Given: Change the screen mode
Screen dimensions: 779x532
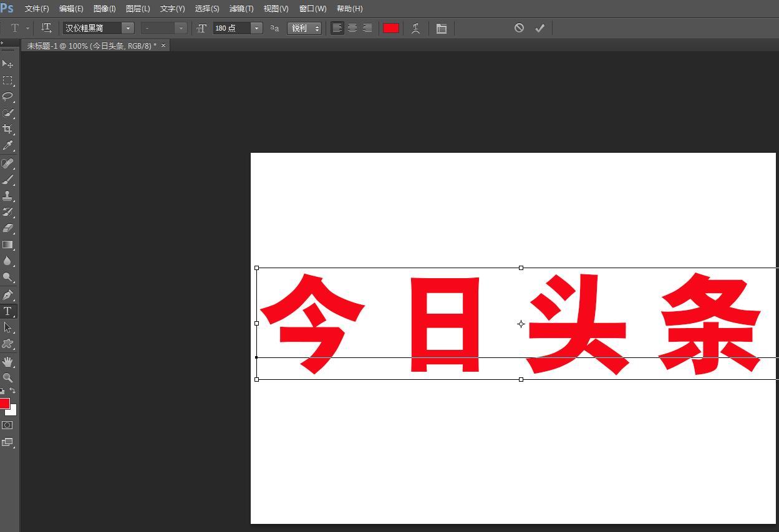Looking at the screenshot, I should 7,442.
